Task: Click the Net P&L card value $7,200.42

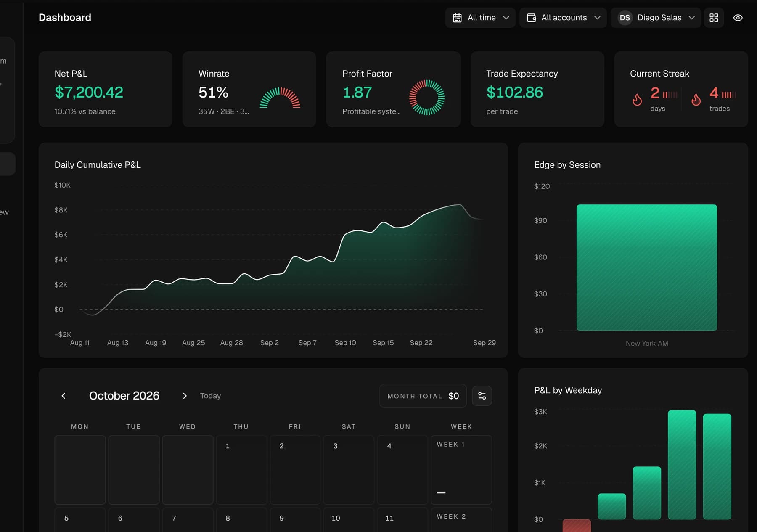Action: pyautogui.click(x=89, y=92)
